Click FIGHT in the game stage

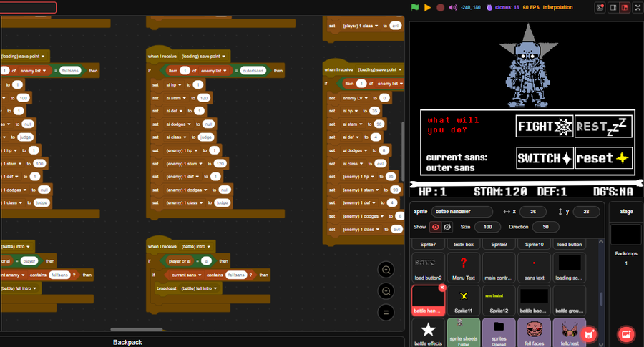pos(545,127)
